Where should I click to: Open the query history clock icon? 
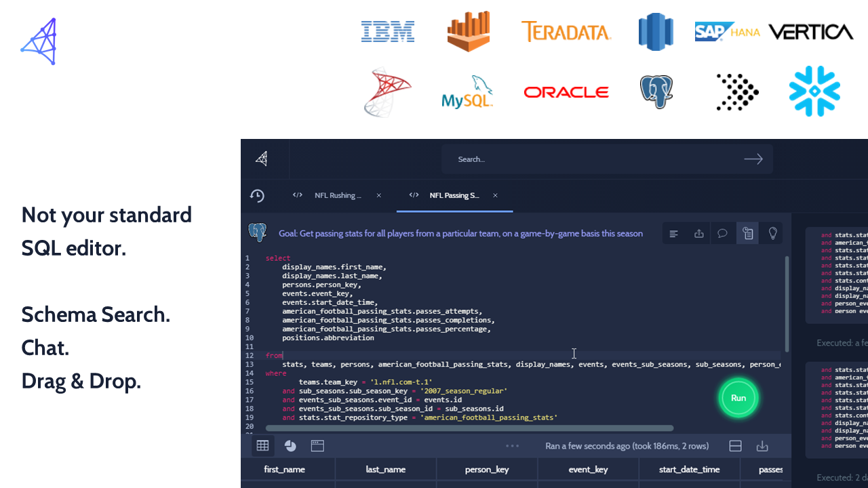point(257,196)
